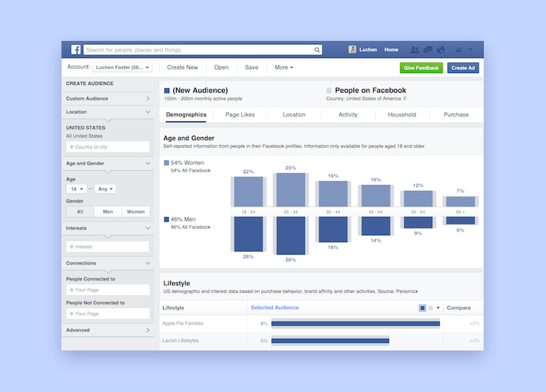Switch to the Purchase tab

click(x=456, y=115)
